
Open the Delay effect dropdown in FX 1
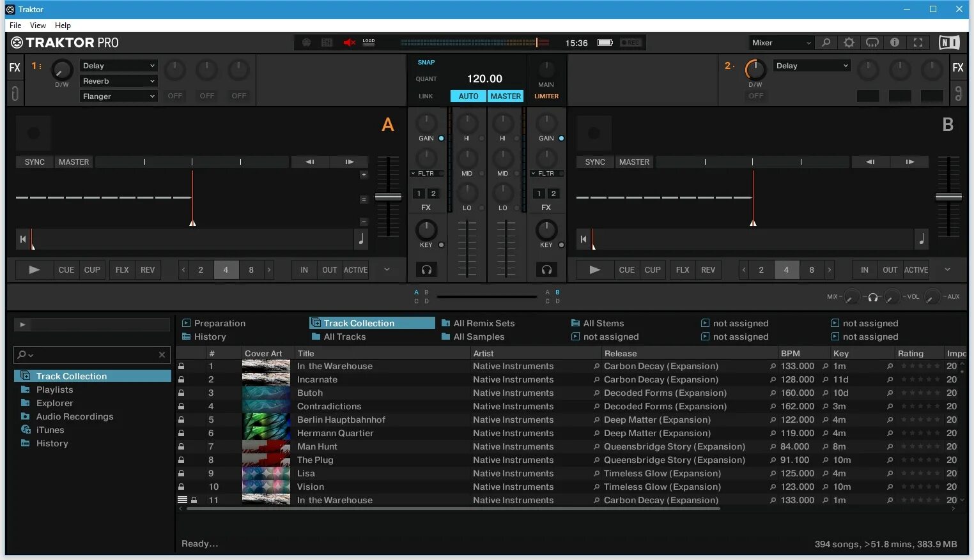coord(119,66)
